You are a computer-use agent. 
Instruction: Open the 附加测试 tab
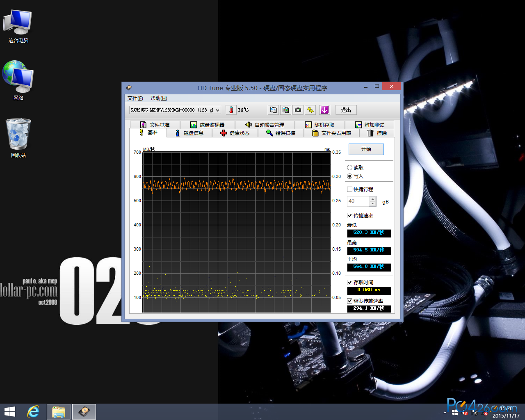pos(370,125)
